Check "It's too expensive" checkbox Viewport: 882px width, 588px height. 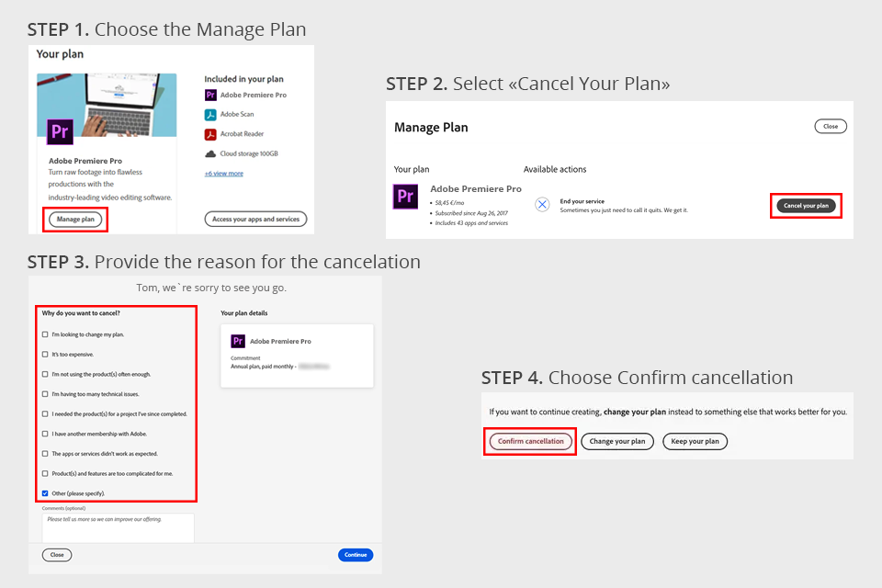pos(45,354)
